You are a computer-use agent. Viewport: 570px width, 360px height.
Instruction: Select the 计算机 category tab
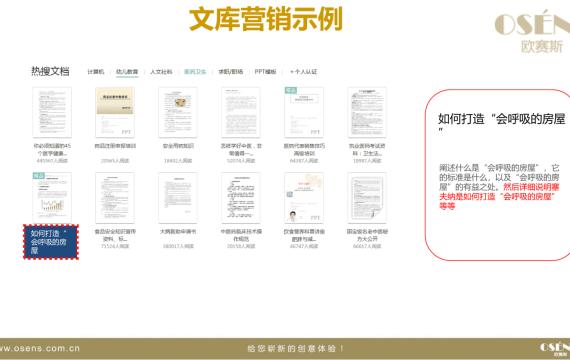coord(96,72)
